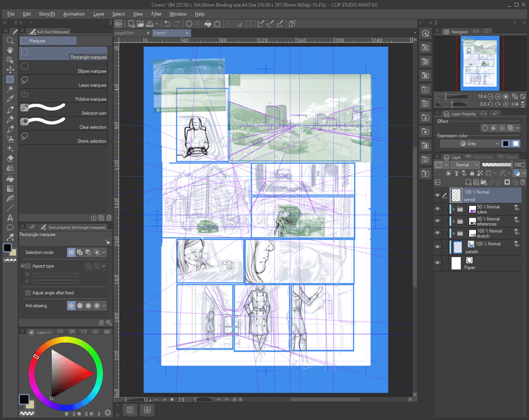This screenshot has height=420, width=529.
Task: Select the Zoom tool
Action: (x=9, y=41)
